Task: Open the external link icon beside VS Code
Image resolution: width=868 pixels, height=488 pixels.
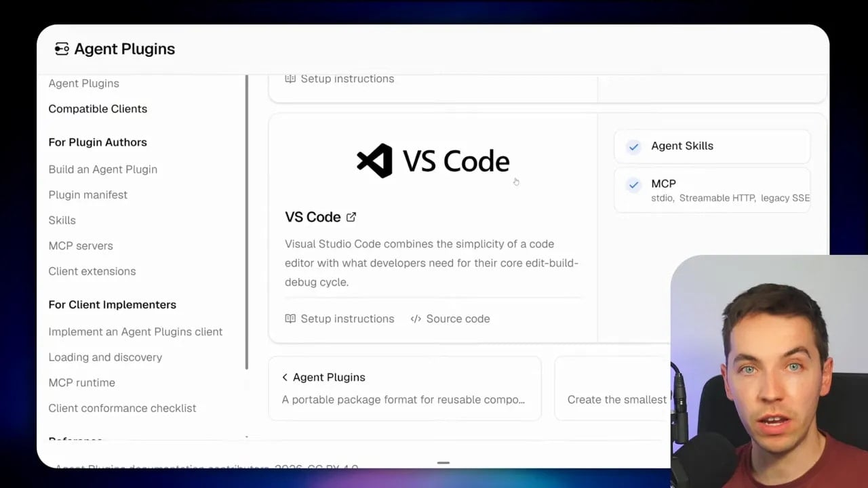Action: coord(351,217)
